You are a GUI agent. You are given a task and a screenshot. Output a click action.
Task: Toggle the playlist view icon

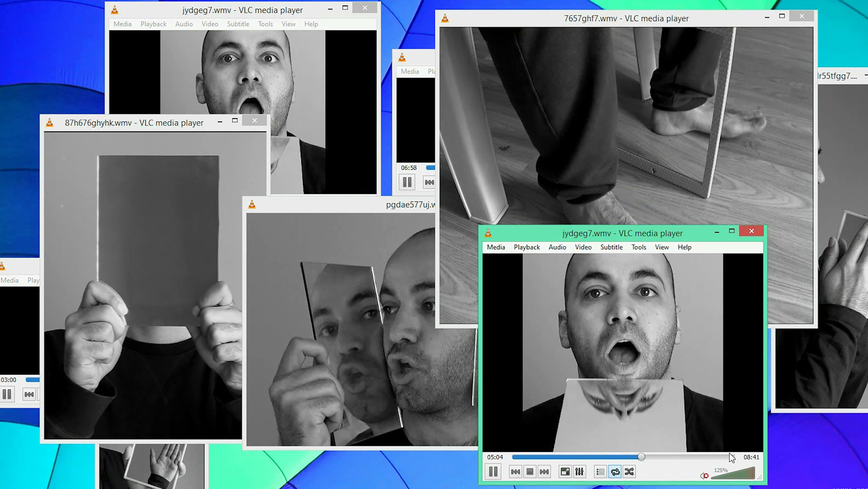[600, 471]
